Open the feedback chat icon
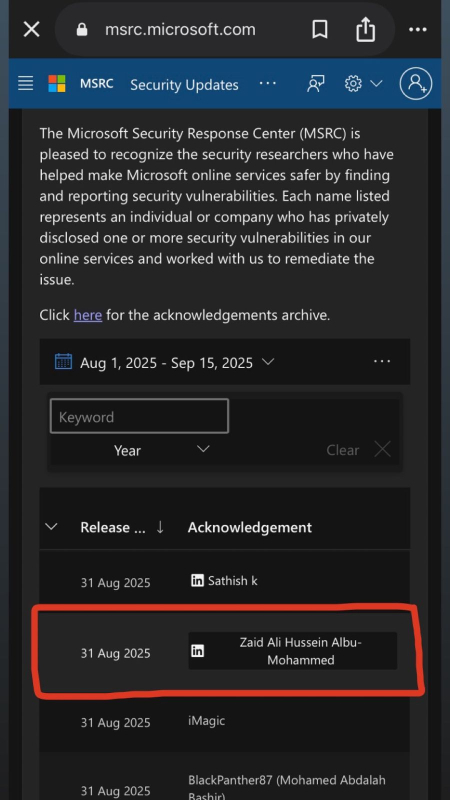Screen dimensions: 450x800 click(315, 84)
